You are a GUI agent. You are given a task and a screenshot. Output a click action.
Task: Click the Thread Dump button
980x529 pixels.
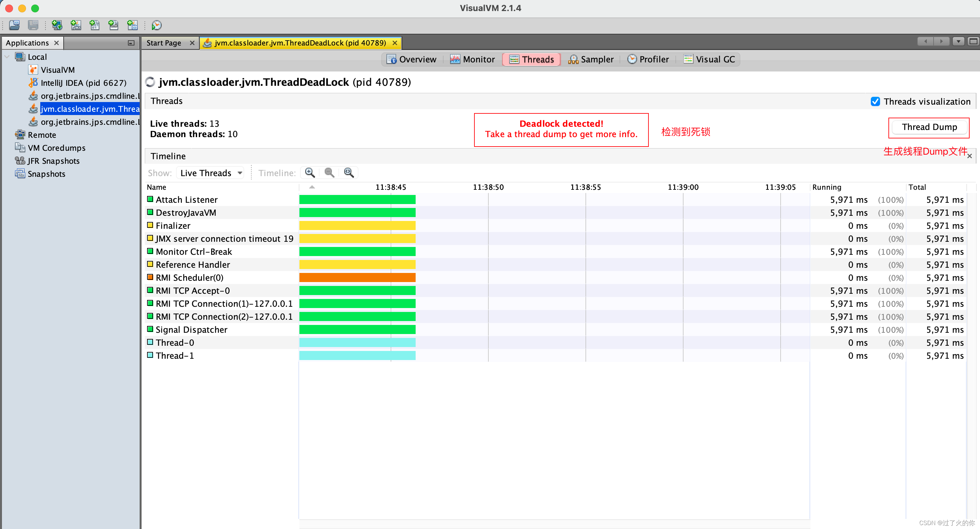929,127
